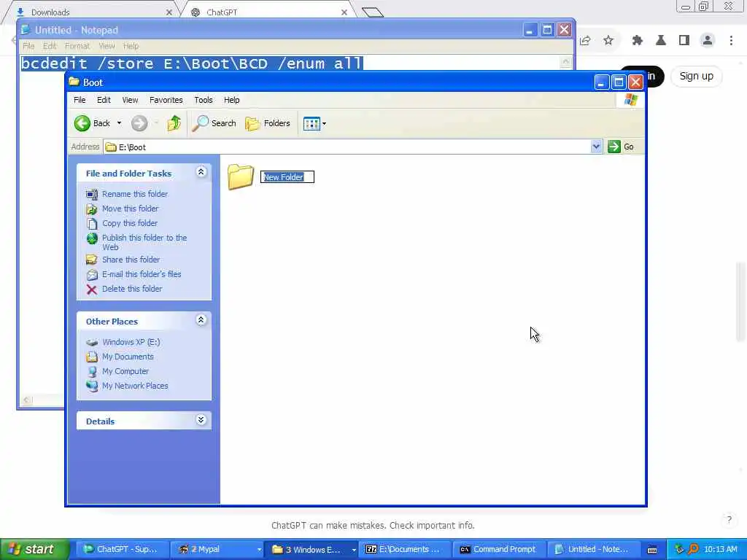Click the New Folder rename text box

287,177
